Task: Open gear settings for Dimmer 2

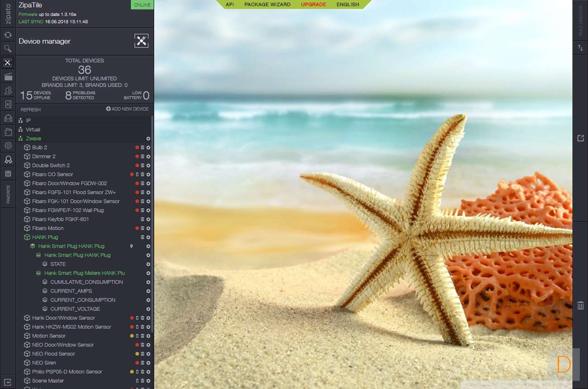Action: (x=148, y=157)
